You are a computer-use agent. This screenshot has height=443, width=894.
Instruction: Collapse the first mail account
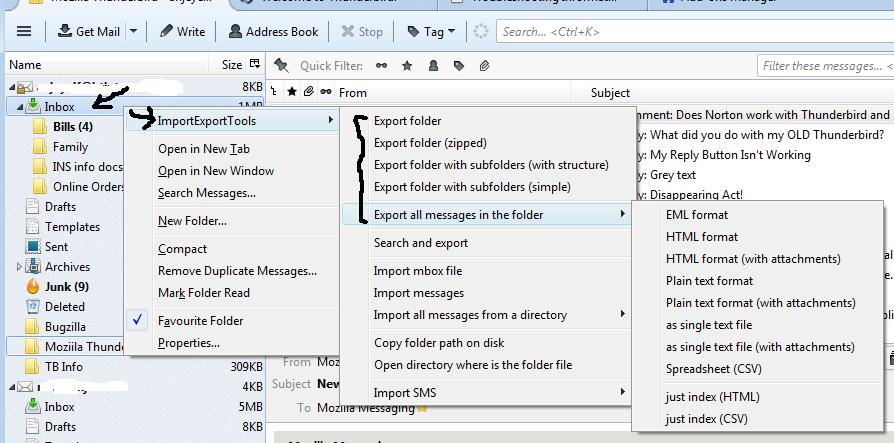coord(12,87)
